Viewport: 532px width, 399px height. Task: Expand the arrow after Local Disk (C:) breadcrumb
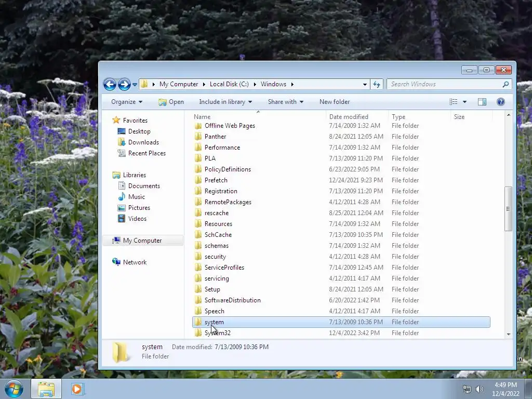[x=255, y=84]
